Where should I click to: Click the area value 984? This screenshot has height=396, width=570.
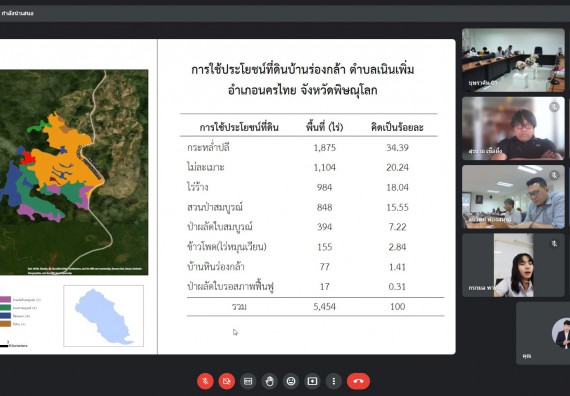(x=325, y=187)
